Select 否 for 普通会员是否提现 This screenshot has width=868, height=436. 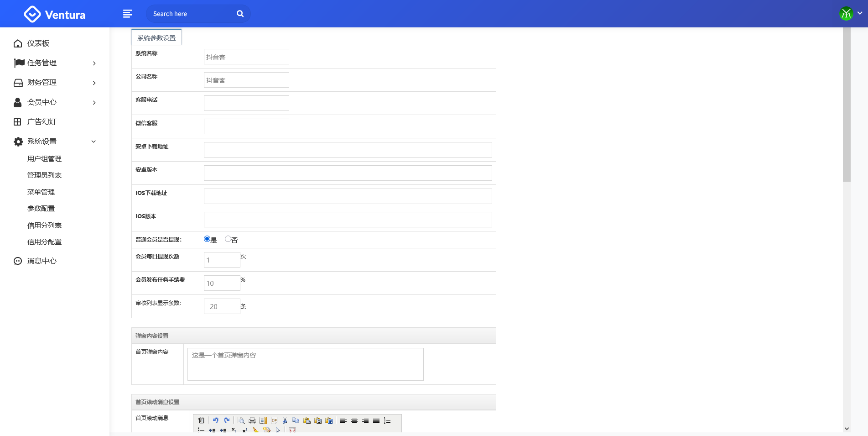click(228, 239)
